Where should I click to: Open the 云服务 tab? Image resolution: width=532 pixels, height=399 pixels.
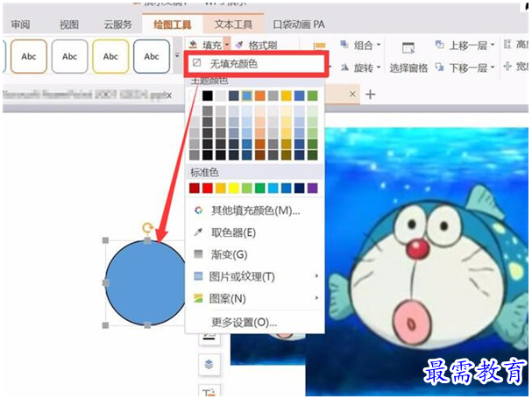(117, 25)
